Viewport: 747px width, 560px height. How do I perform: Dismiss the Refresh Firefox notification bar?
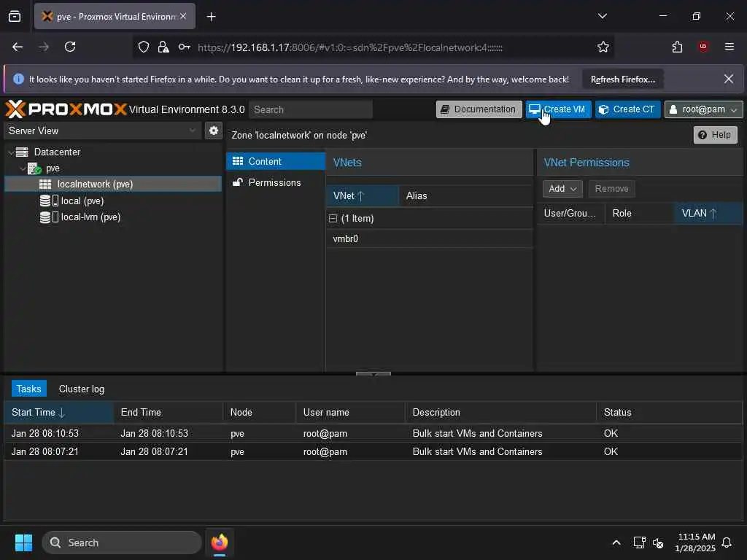point(729,79)
